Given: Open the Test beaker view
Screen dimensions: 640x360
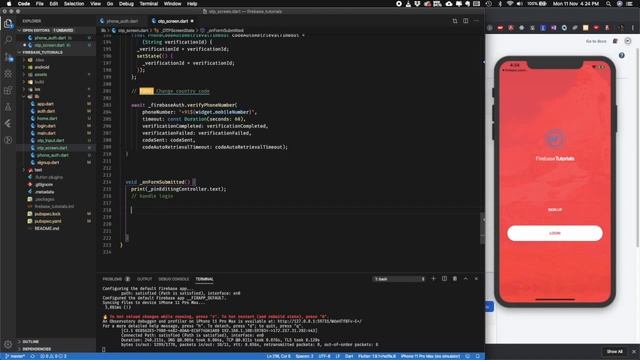Looking at the screenshot, I should [8, 107].
